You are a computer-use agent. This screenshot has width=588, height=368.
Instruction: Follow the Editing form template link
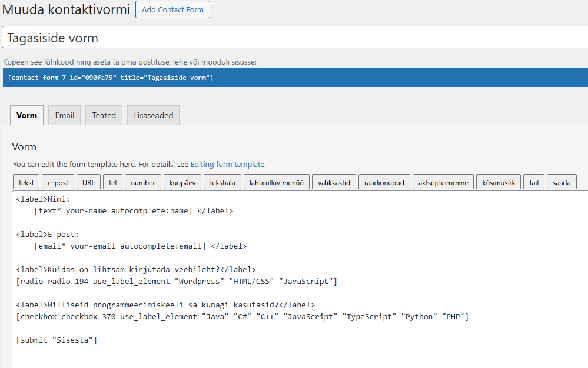tap(227, 165)
